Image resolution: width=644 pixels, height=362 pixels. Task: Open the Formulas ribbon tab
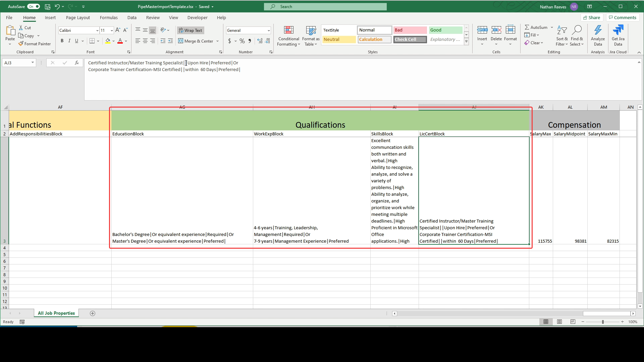109,18
